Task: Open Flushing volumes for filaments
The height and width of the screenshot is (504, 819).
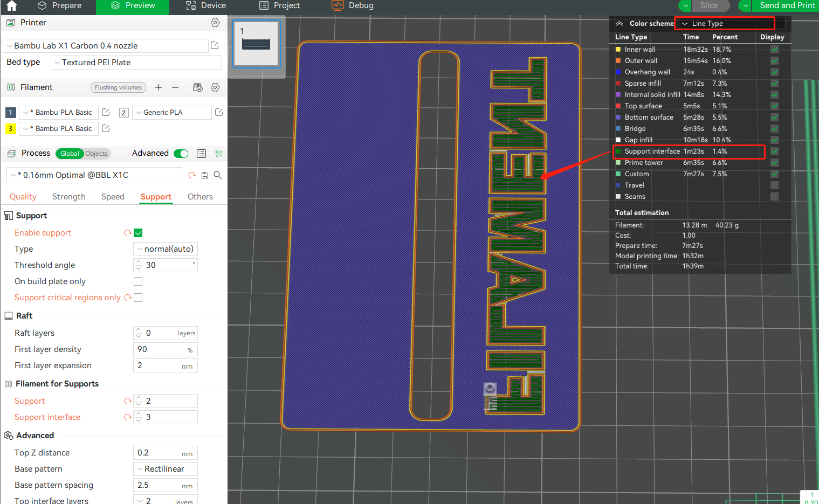Action: (118, 87)
